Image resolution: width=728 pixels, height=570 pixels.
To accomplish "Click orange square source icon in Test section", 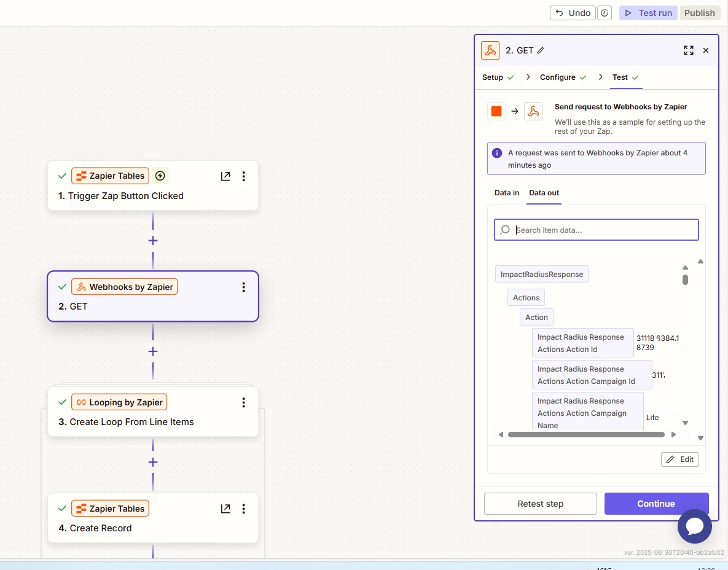I will 496,111.
